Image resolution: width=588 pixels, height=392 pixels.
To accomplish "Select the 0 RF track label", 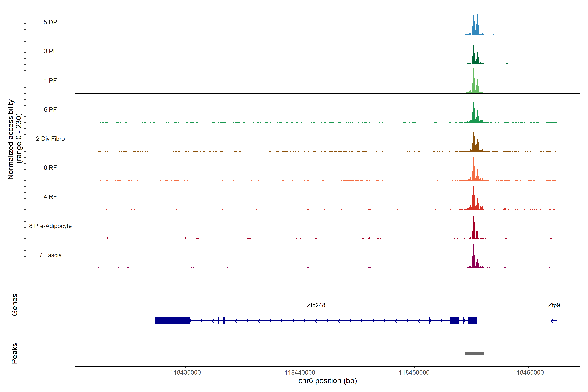I will coord(50,168).
